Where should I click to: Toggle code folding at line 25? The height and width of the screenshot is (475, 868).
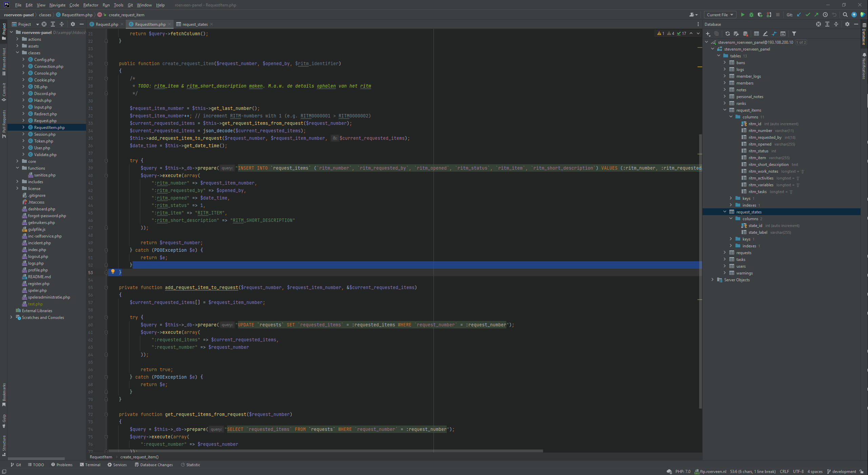[x=106, y=63]
